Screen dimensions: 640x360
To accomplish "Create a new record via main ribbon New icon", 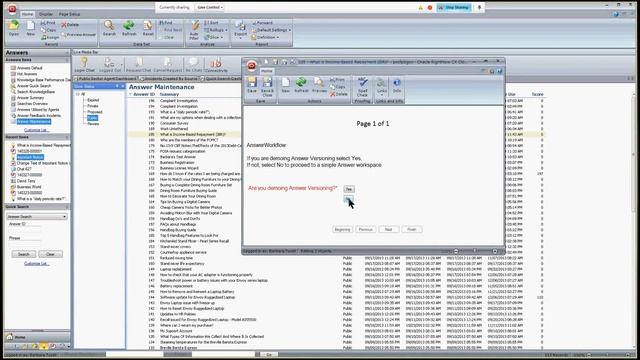I will 31,29.
